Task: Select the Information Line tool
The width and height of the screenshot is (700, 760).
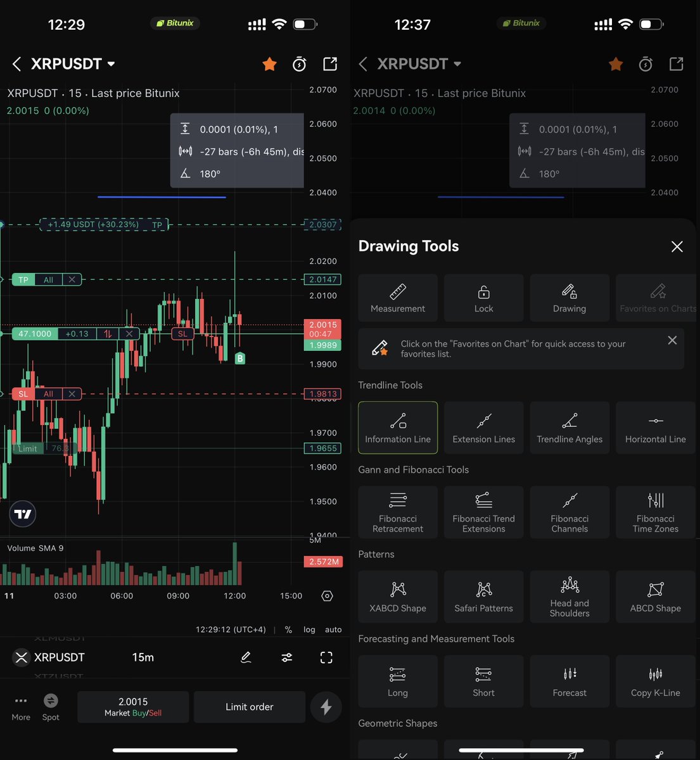Action: (398, 427)
